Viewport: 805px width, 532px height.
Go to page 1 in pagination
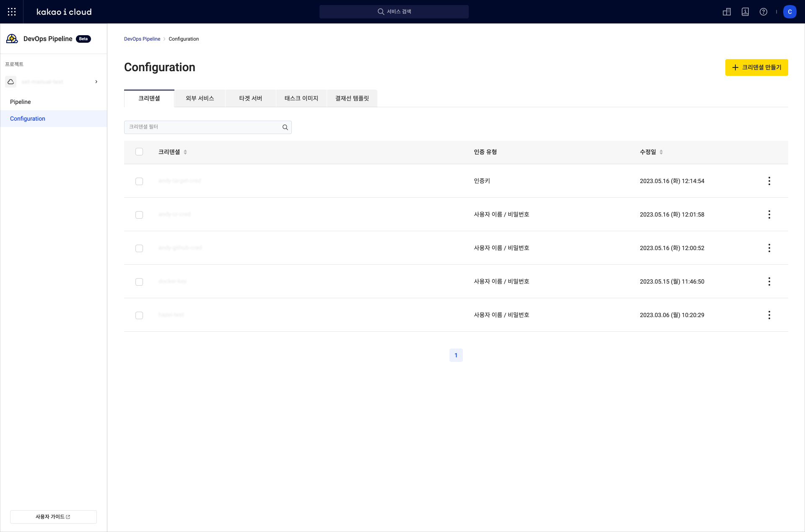pos(456,355)
